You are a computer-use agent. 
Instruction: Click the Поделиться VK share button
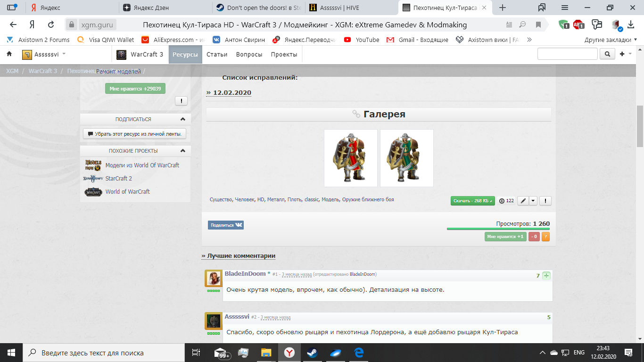tap(226, 225)
